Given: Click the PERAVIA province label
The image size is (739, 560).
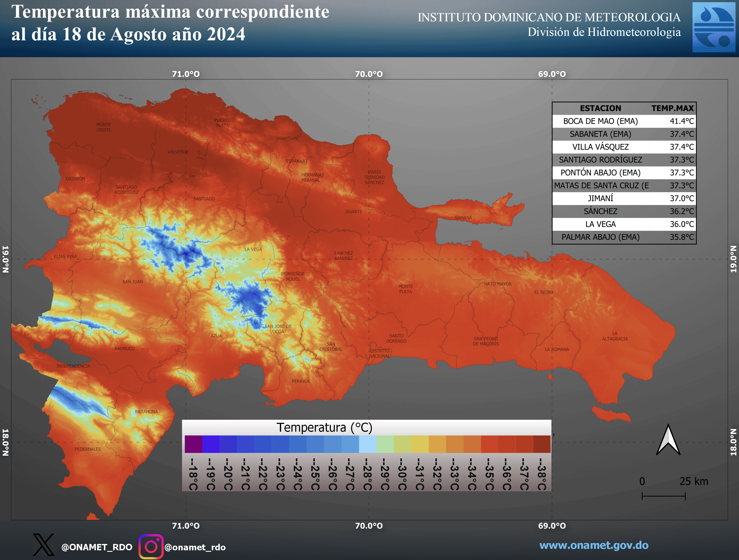Looking at the screenshot, I should (x=301, y=381).
